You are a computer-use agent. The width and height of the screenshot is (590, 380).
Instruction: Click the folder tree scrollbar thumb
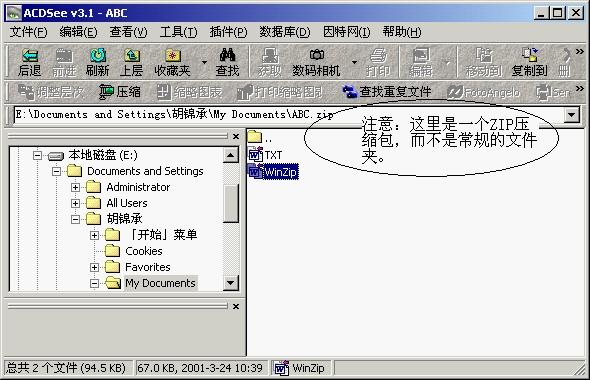click(x=231, y=203)
